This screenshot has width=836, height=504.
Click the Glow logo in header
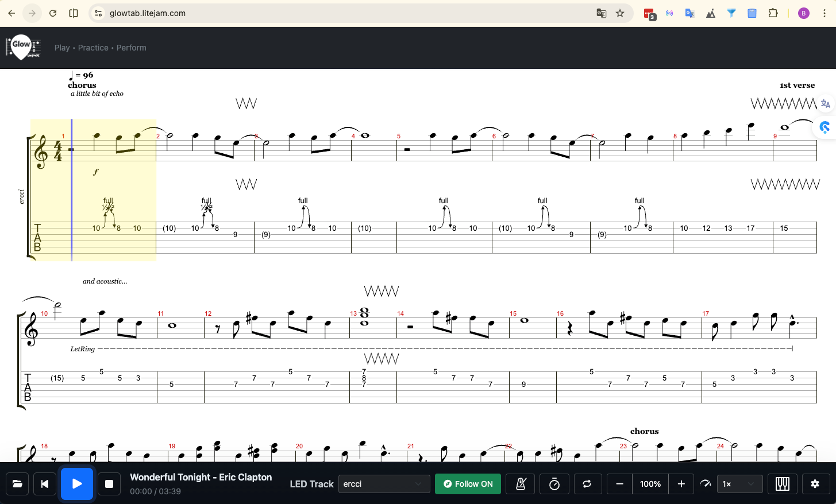[23, 48]
